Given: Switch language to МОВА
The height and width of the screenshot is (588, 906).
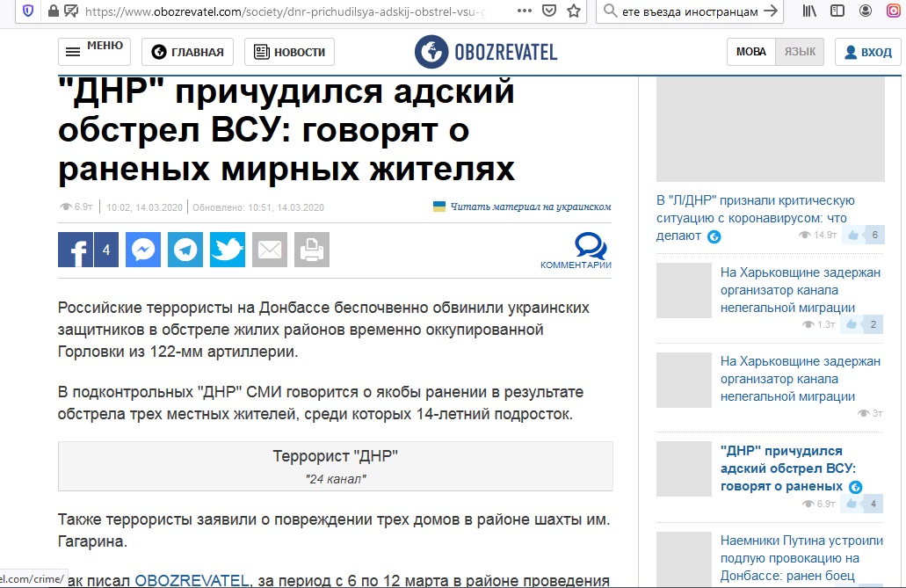Looking at the screenshot, I should [751, 52].
